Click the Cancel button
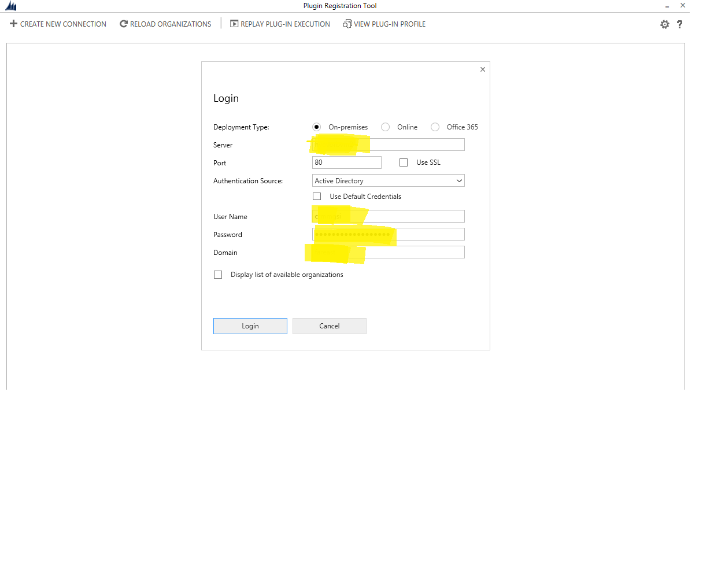725x588 pixels. tap(329, 326)
